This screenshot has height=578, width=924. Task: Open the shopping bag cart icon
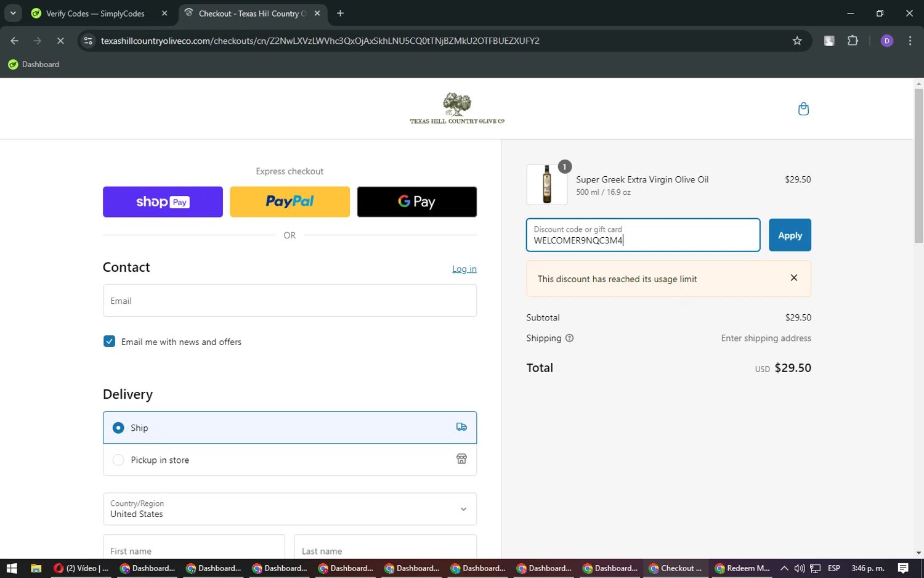click(x=803, y=109)
